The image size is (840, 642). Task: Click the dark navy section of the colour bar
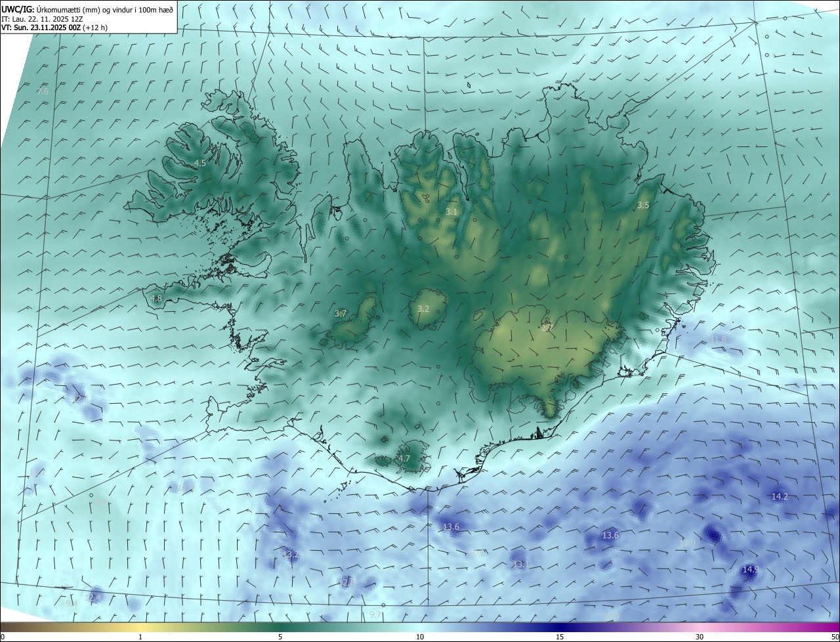(560, 627)
